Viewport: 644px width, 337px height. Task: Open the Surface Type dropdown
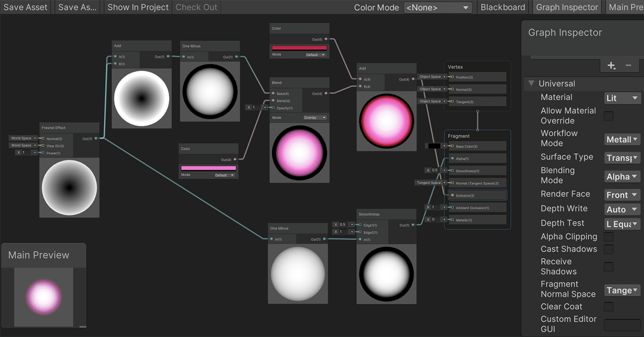622,157
